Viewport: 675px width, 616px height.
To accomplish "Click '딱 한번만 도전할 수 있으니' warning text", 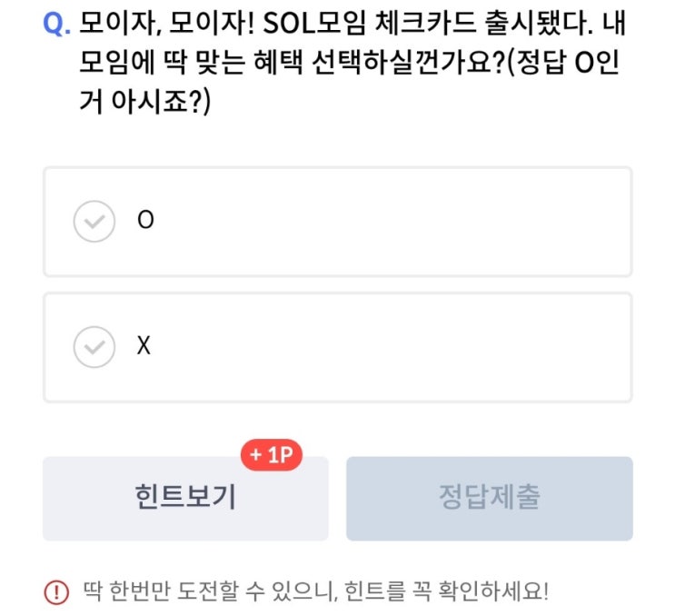I will (208, 592).
